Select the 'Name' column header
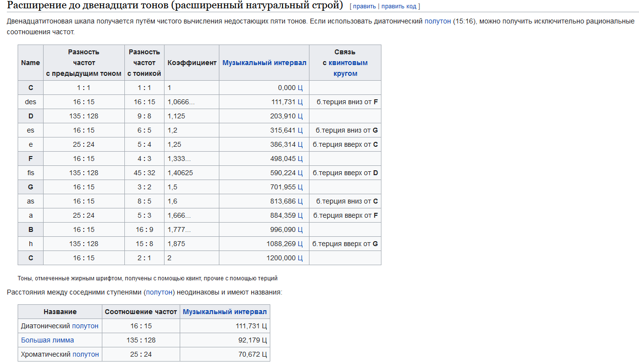Screen dimensions: 639x364 [x=30, y=63]
